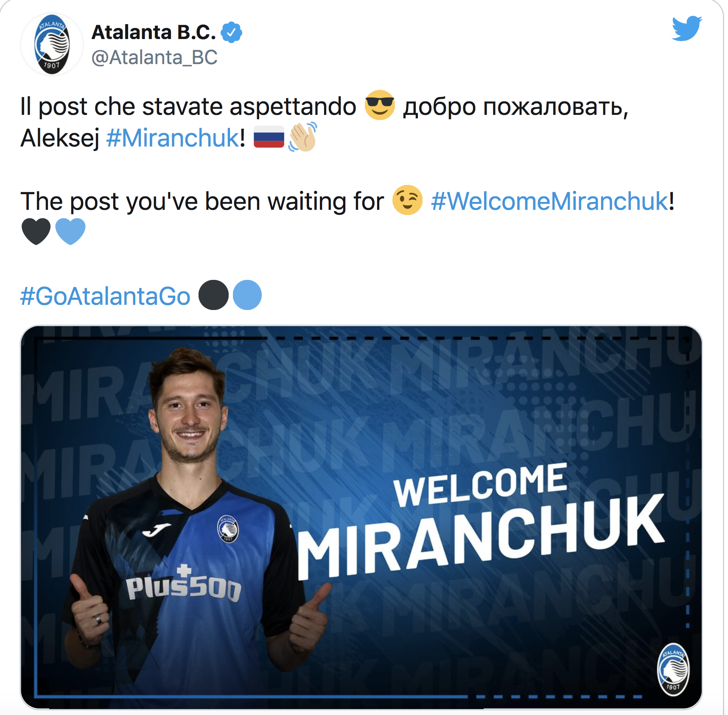The image size is (728, 715).
Task: Click the blue verified badge
Action: 232,32
